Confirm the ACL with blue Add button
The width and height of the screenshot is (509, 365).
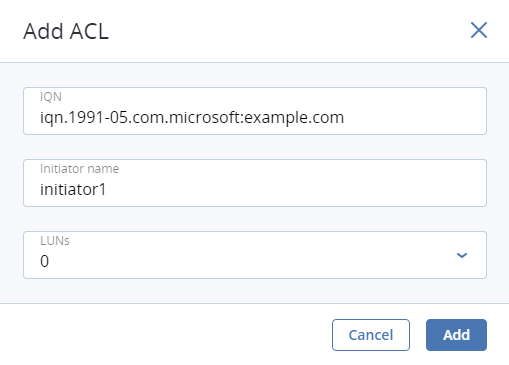click(x=456, y=335)
